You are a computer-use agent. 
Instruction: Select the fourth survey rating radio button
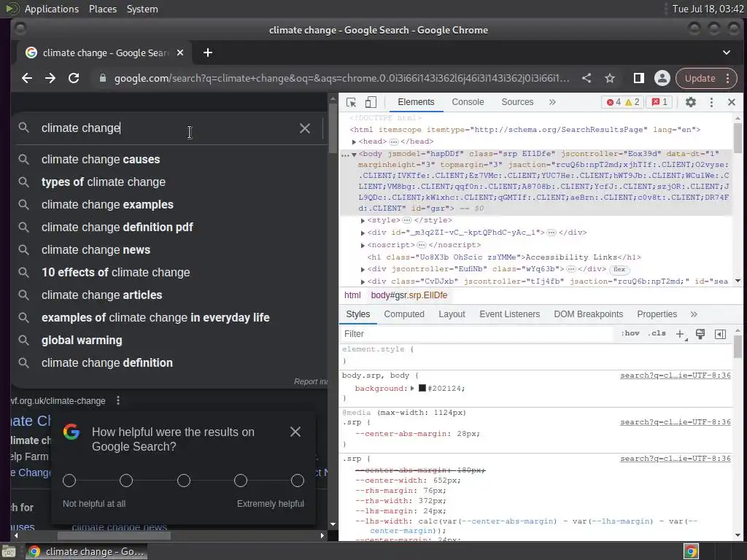(241, 481)
